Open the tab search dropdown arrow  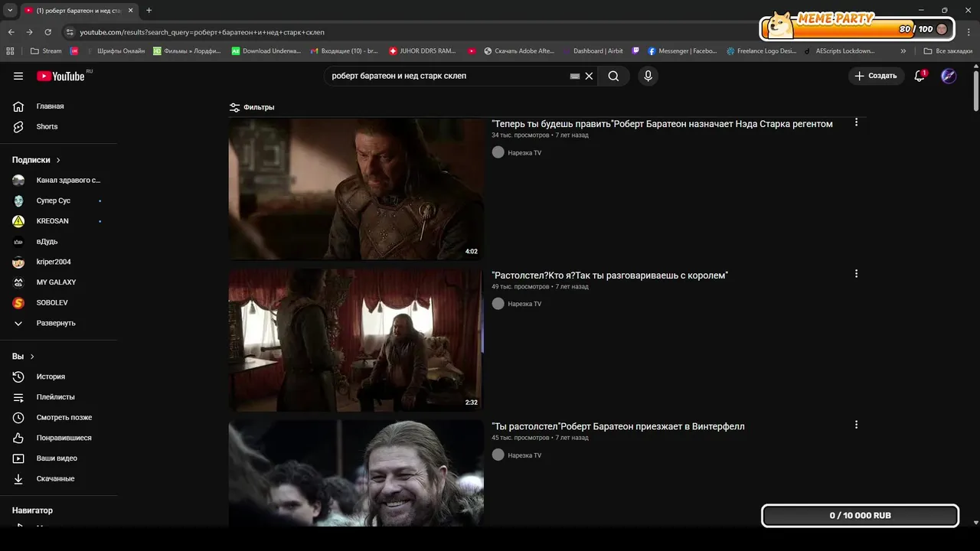(x=10, y=11)
